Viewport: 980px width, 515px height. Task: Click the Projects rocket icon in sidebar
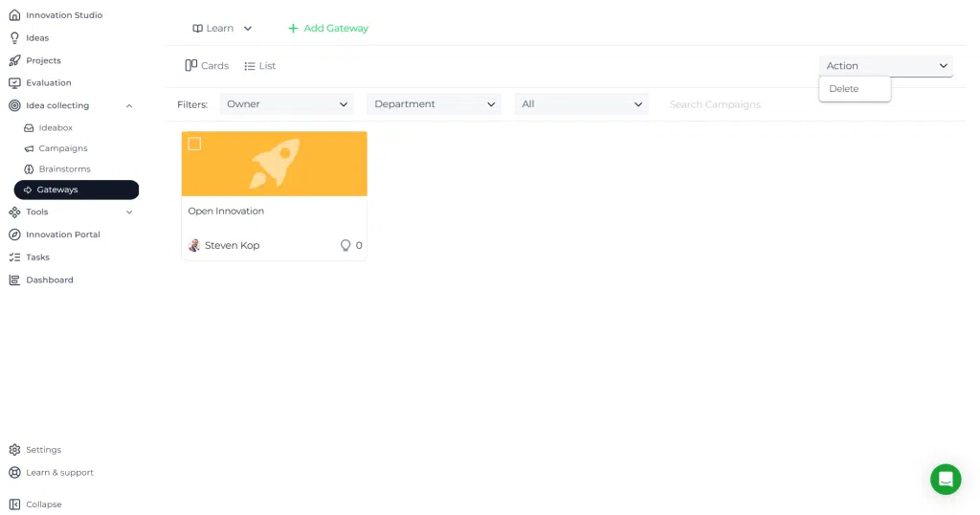[x=14, y=60]
